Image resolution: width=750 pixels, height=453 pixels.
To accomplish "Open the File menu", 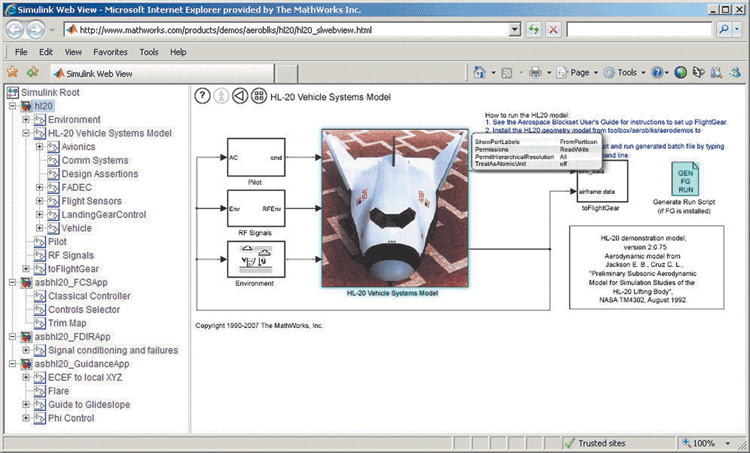I will (x=21, y=52).
